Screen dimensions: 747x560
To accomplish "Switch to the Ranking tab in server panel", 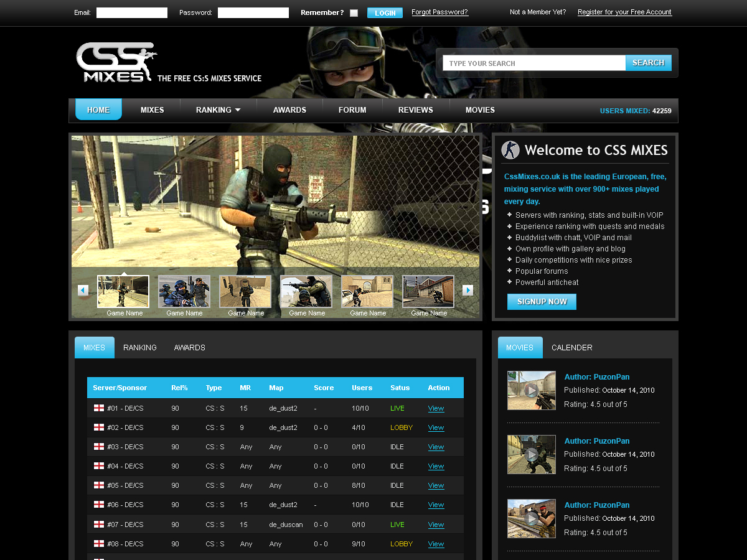I will (140, 348).
